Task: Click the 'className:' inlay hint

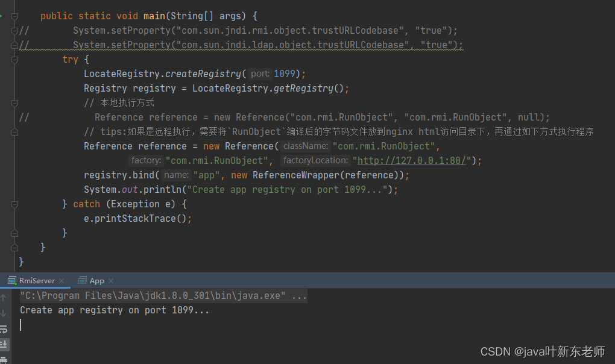Action: [306, 146]
